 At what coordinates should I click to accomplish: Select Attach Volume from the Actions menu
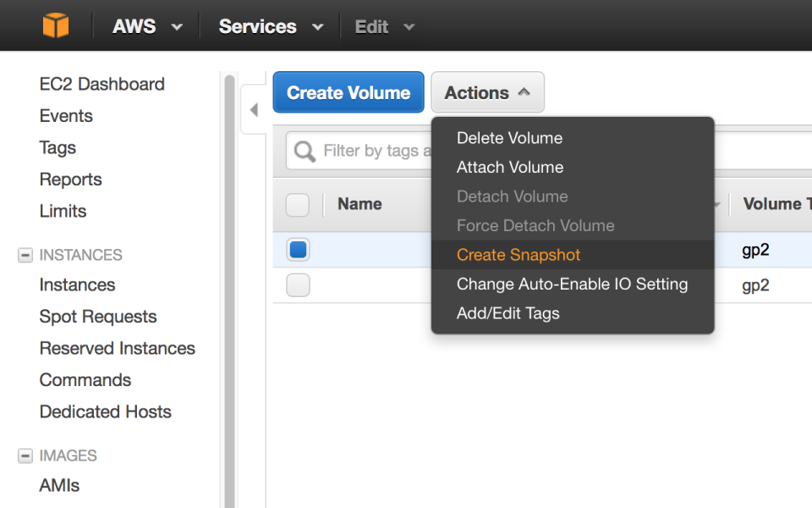[x=509, y=167]
